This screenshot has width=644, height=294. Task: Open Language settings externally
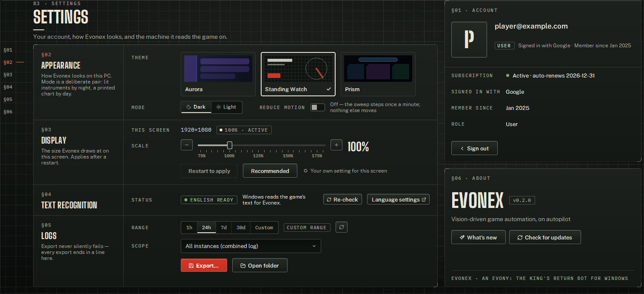click(x=398, y=199)
